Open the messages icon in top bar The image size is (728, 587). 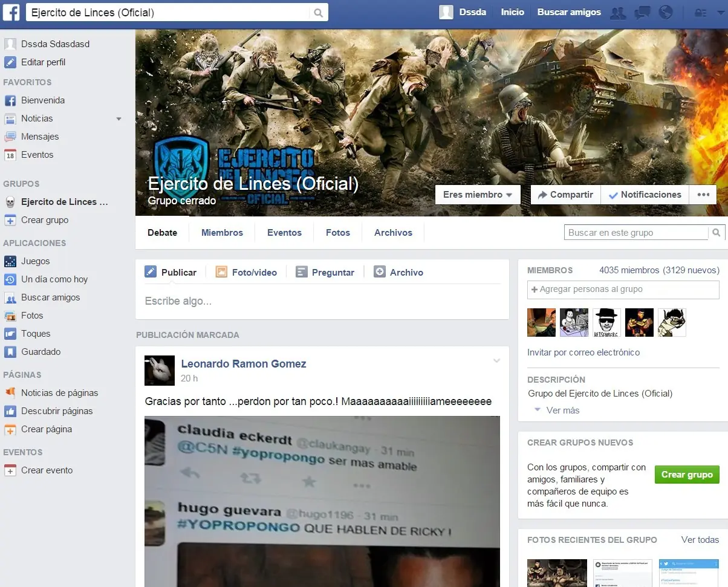tap(642, 13)
